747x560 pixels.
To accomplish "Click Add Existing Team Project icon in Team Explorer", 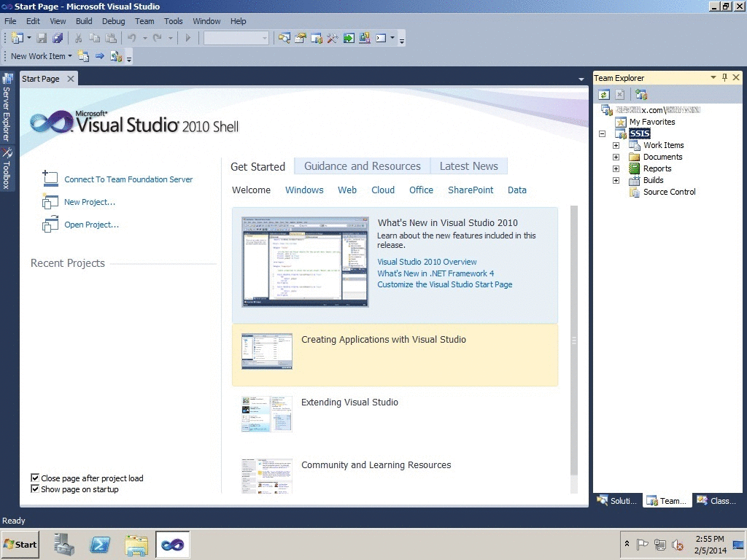I will click(x=641, y=95).
